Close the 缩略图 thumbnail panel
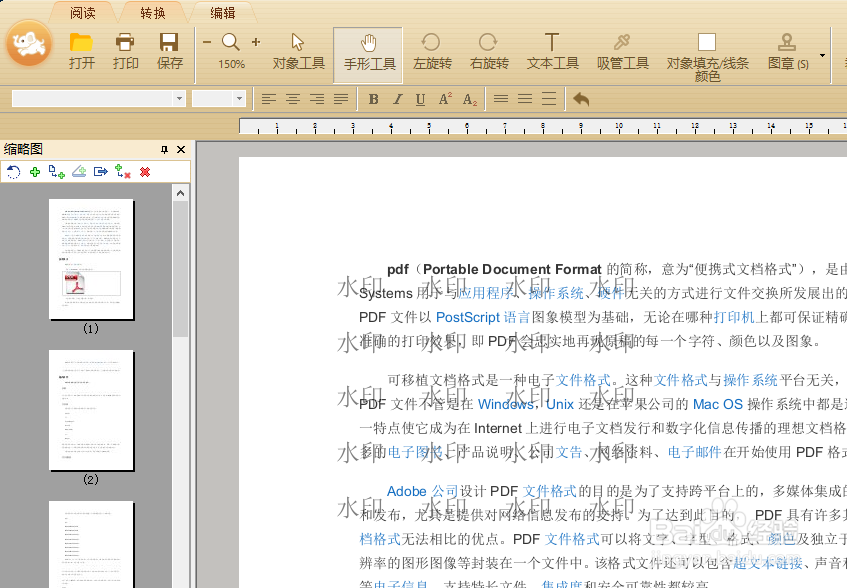Viewport: 847px width, 588px height. [x=182, y=150]
